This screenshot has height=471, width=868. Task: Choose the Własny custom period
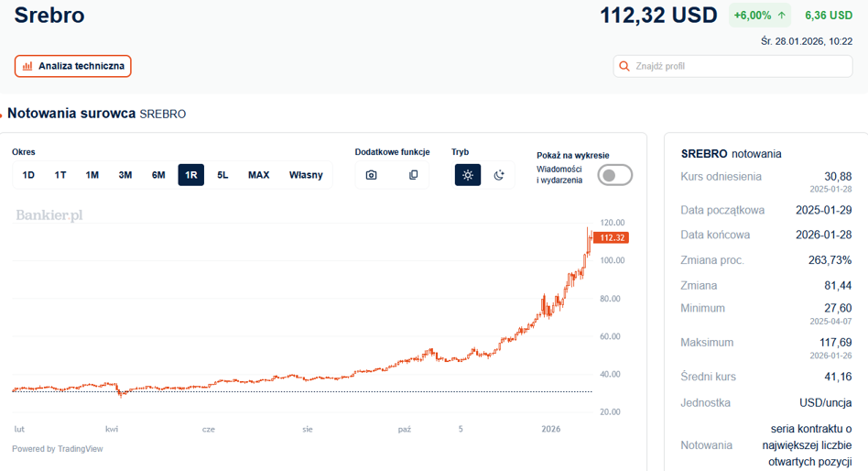point(306,175)
